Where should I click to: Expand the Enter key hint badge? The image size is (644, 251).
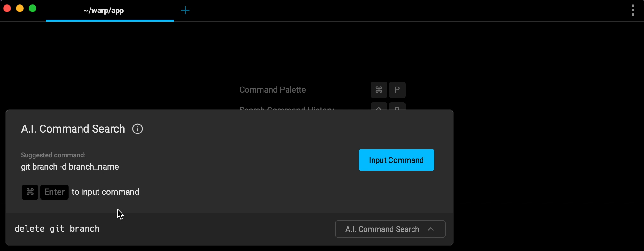(54, 192)
